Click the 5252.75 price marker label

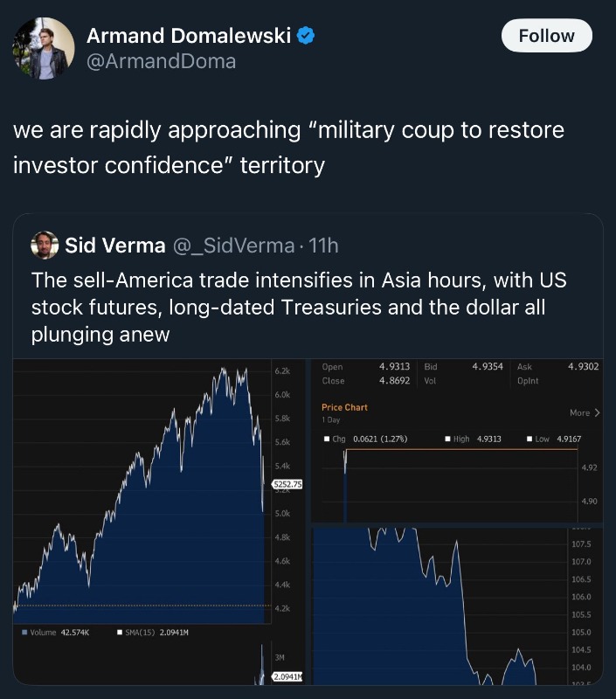point(287,483)
